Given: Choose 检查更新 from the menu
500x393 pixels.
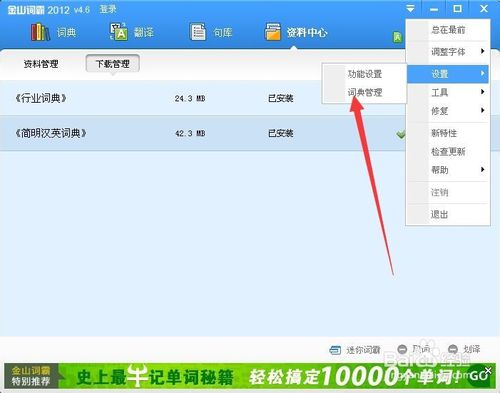Looking at the screenshot, I should (x=448, y=152).
